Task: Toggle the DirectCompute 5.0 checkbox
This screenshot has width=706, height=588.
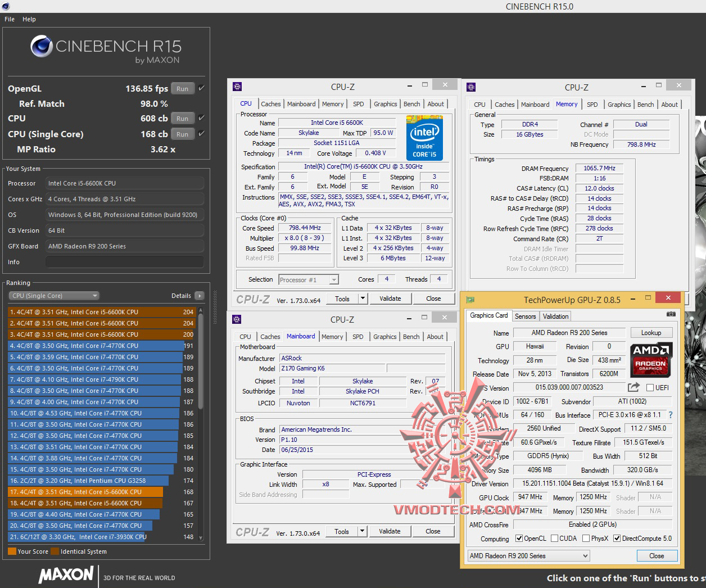Action: pos(617,539)
